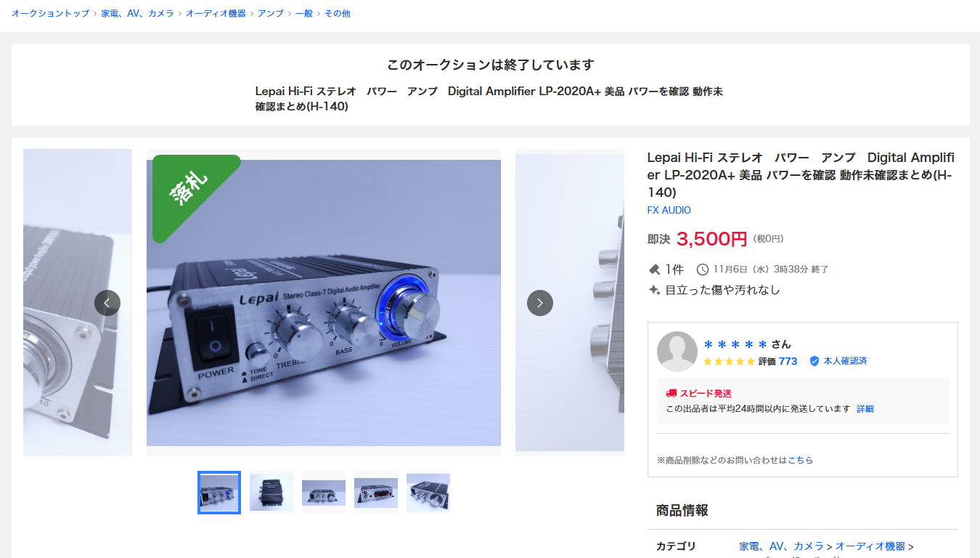
Task: Select the third thumbnail image
Action: point(324,493)
